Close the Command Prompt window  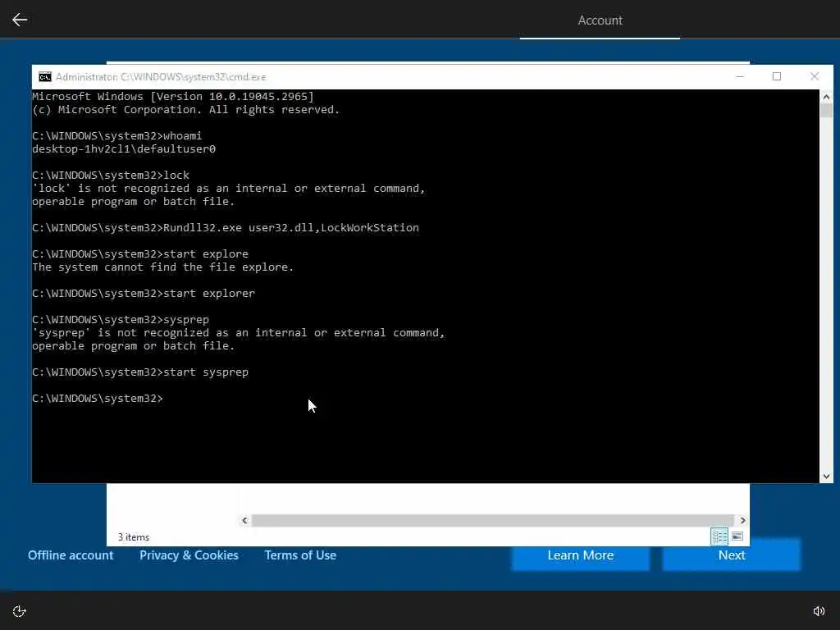pos(815,76)
